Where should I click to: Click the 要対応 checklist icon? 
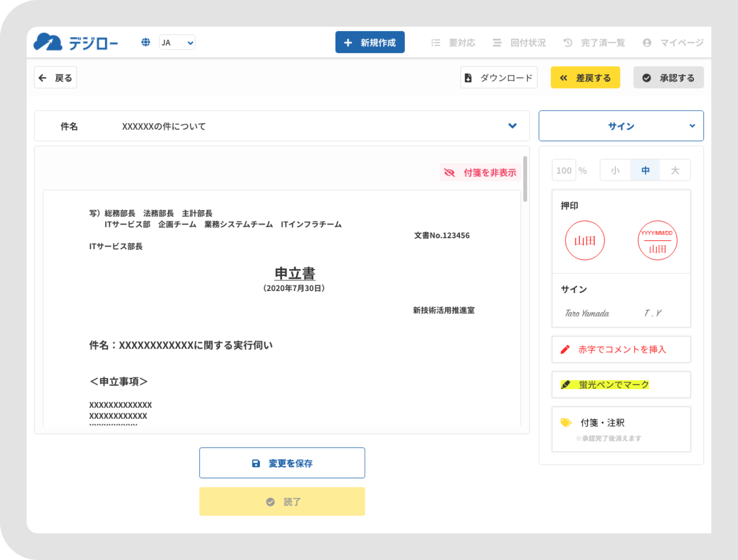pos(436,43)
